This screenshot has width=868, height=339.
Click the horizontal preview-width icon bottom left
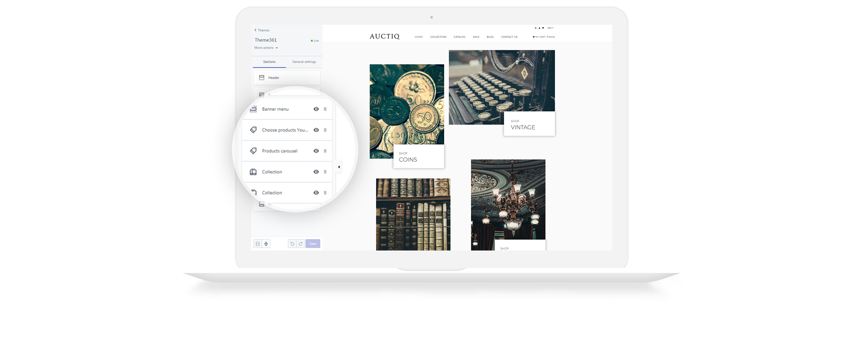coord(258,244)
